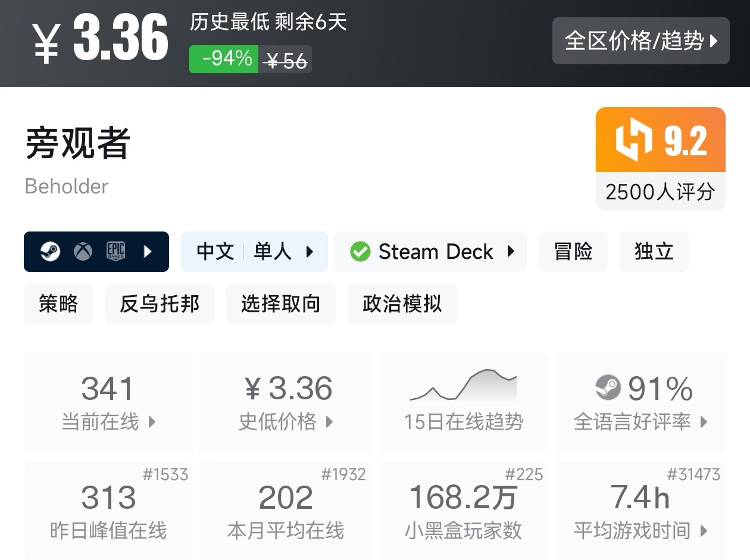The height and width of the screenshot is (560, 750).
Task: Click the Xiaoheihe logo in score badge
Action: (x=634, y=140)
